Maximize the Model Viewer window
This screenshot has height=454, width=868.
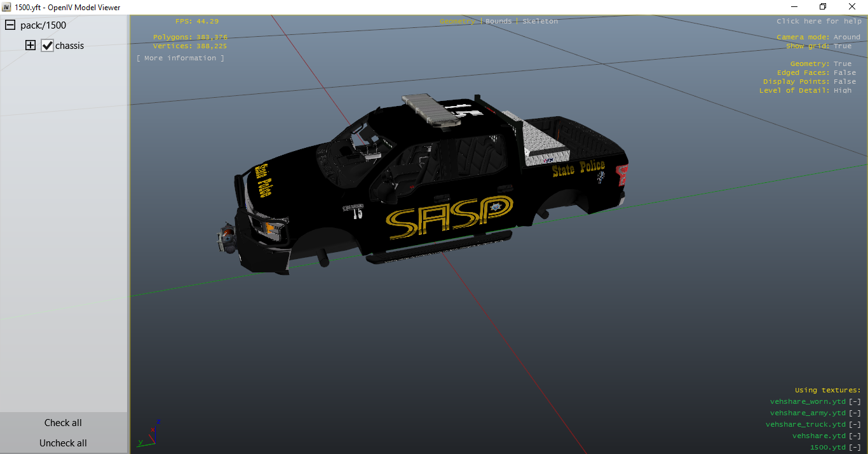click(x=823, y=7)
